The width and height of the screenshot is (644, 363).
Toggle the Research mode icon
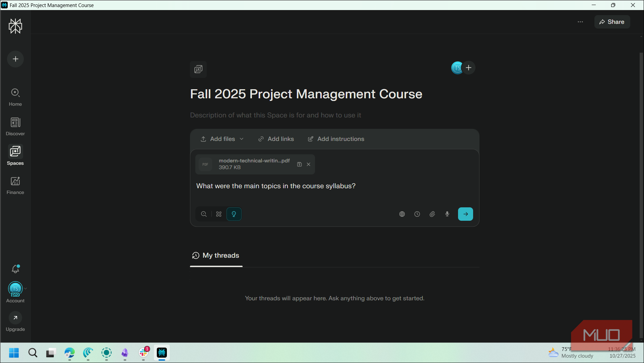tap(219, 214)
